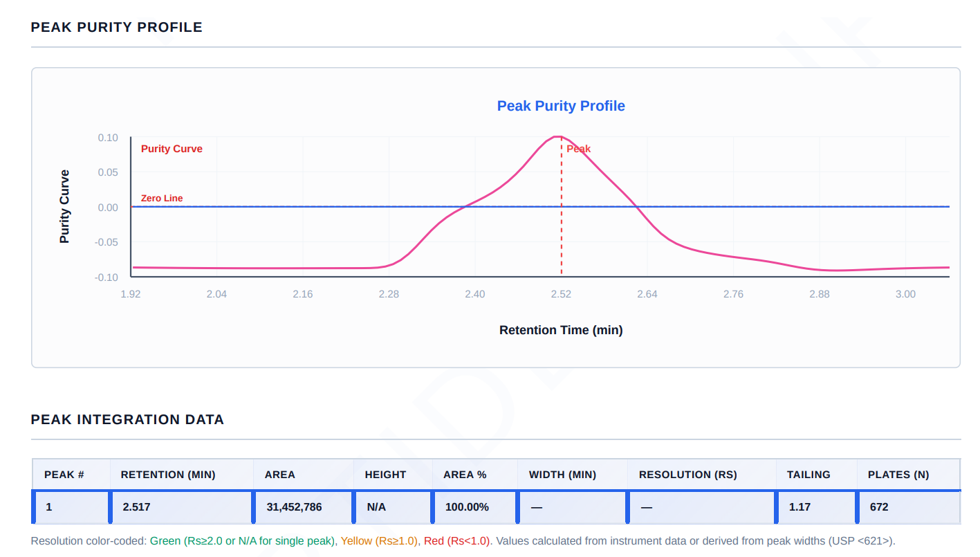The height and width of the screenshot is (557, 980).
Task: Select the retention value 2.517
Action: point(137,507)
